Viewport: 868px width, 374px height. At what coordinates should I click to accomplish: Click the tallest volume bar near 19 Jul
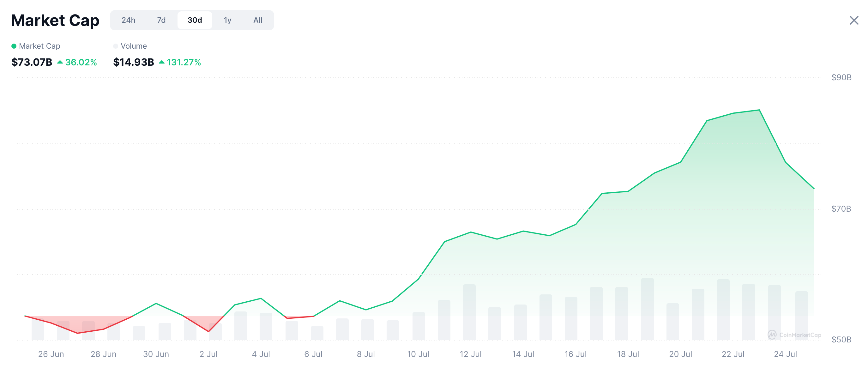[648, 309]
